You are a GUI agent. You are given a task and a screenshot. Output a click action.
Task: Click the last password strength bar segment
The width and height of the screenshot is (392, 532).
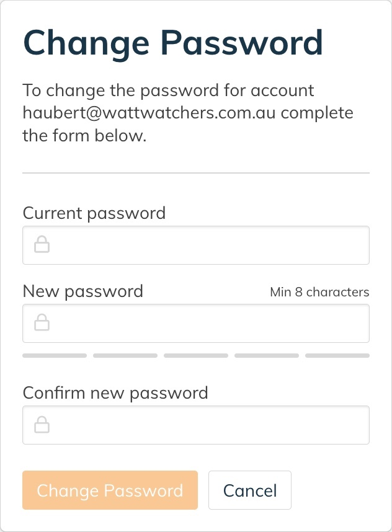[x=337, y=355]
